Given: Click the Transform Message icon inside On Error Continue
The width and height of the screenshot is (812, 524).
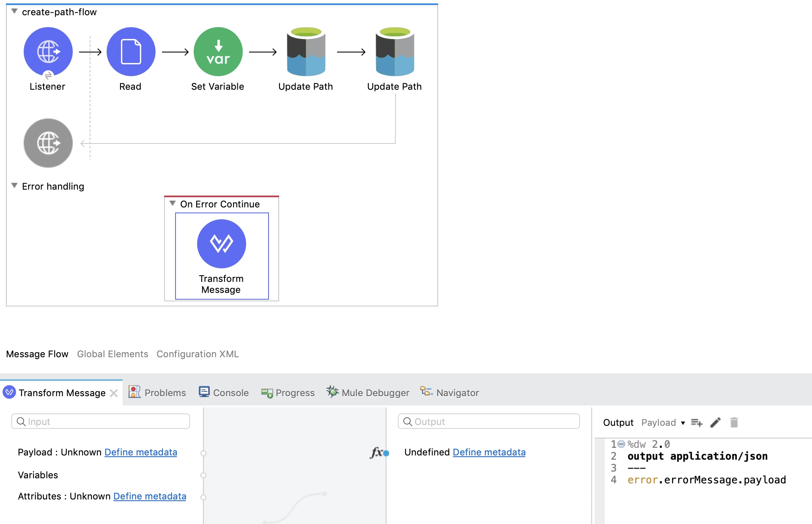Looking at the screenshot, I should click(x=222, y=243).
